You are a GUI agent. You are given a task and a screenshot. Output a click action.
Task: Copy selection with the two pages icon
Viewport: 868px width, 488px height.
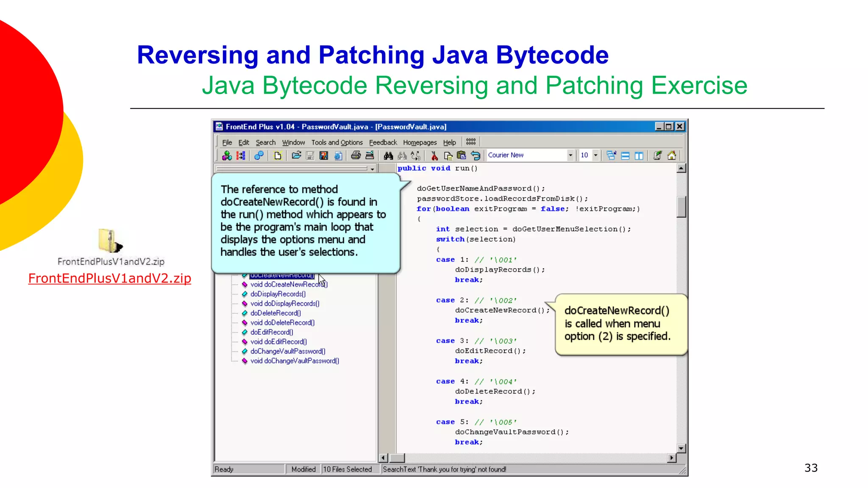click(x=448, y=155)
